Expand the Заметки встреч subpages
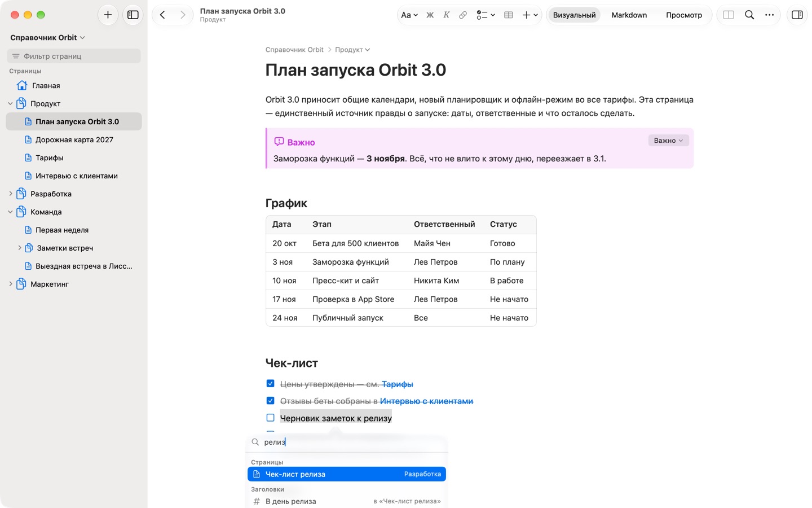The height and width of the screenshot is (508, 812). pyautogui.click(x=20, y=248)
